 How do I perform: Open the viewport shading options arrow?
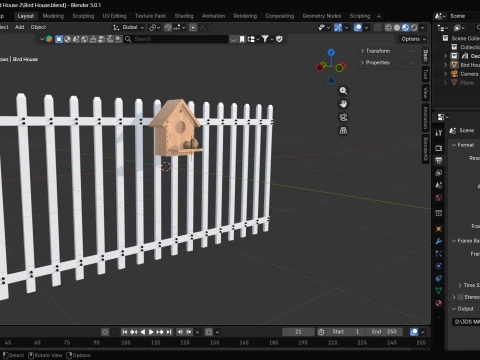pyautogui.click(x=423, y=28)
